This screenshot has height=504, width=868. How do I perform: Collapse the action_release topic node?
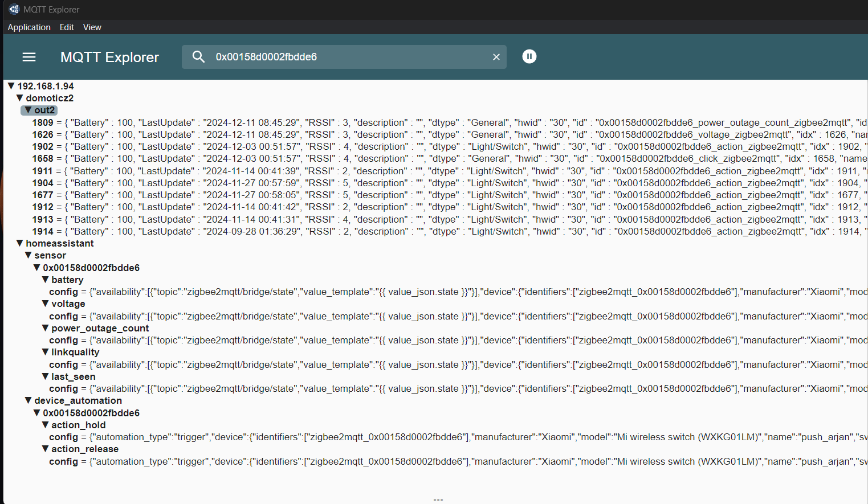pyautogui.click(x=45, y=449)
